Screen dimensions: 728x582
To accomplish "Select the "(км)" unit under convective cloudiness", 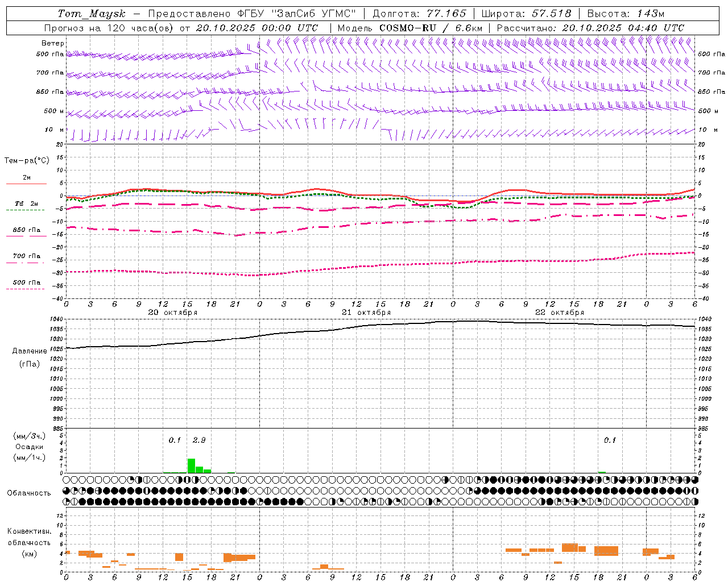I will tap(29, 554).
